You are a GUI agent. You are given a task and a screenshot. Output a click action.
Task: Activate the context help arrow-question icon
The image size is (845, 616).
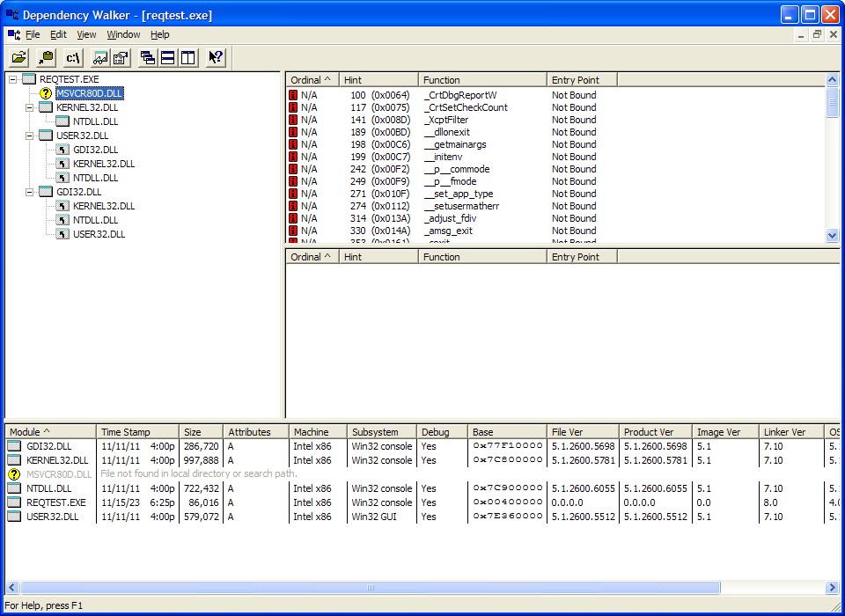tap(216, 58)
